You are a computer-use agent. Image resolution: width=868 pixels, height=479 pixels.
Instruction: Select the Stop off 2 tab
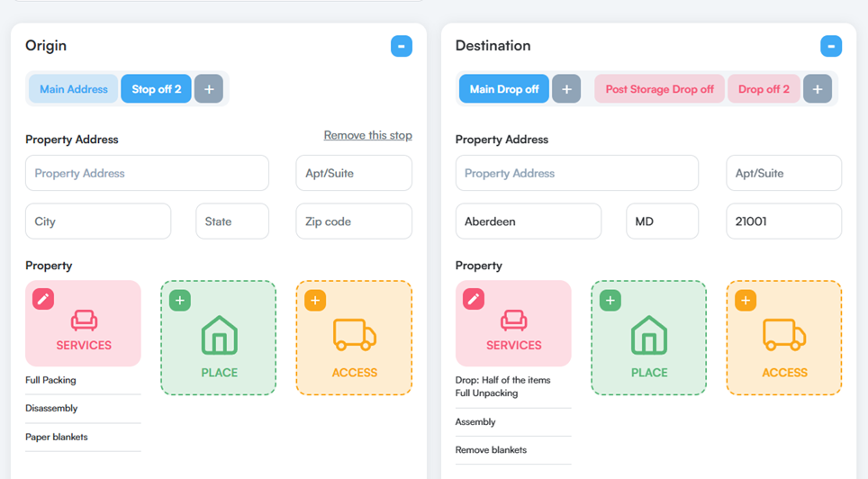156,89
